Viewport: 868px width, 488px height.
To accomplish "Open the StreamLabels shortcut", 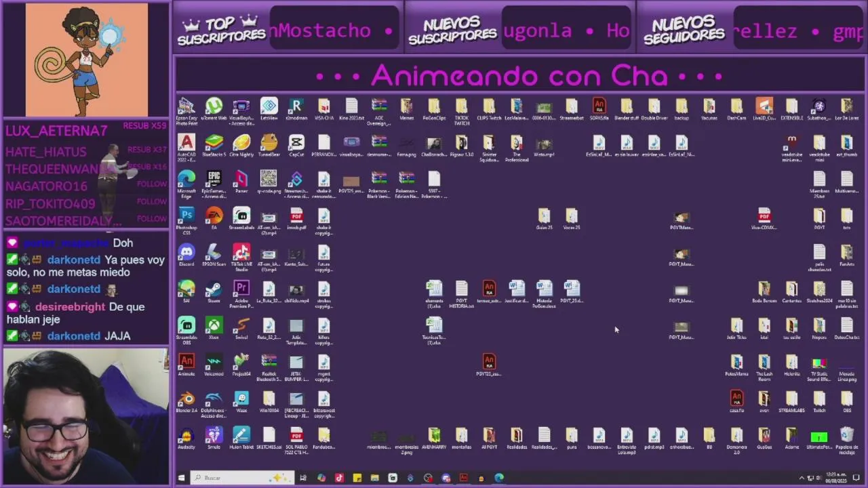I will (x=241, y=220).
